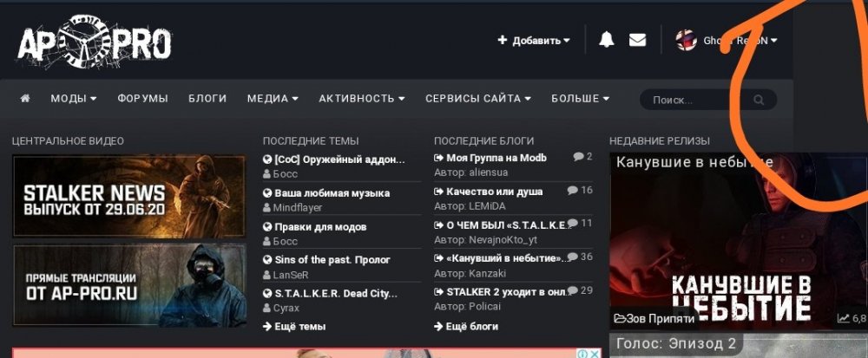Open the МОДЫ dropdown menu

(73, 99)
